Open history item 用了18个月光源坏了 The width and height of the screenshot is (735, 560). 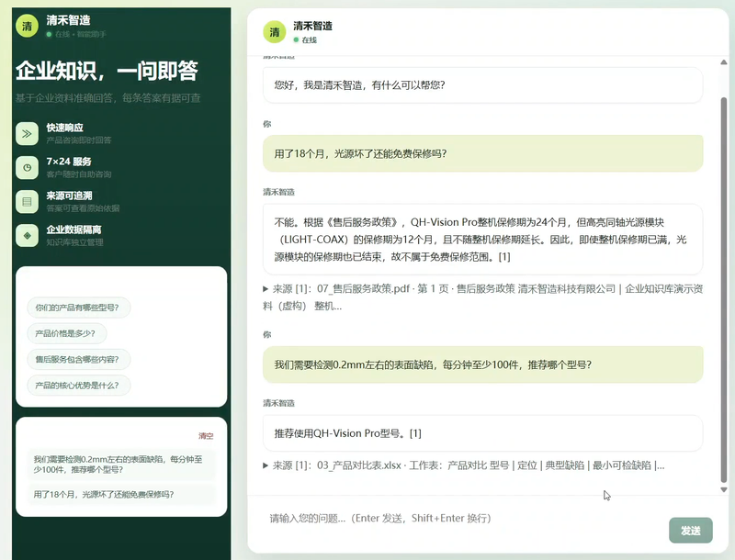(121, 495)
